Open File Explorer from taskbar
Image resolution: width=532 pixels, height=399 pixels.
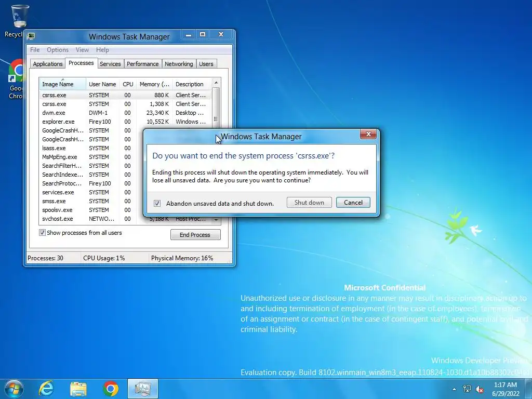tap(78, 389)
